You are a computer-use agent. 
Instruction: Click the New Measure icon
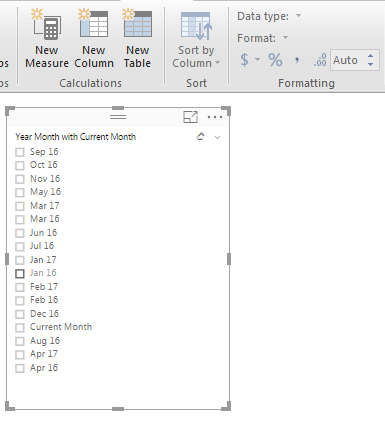click(x=47, y=24)
